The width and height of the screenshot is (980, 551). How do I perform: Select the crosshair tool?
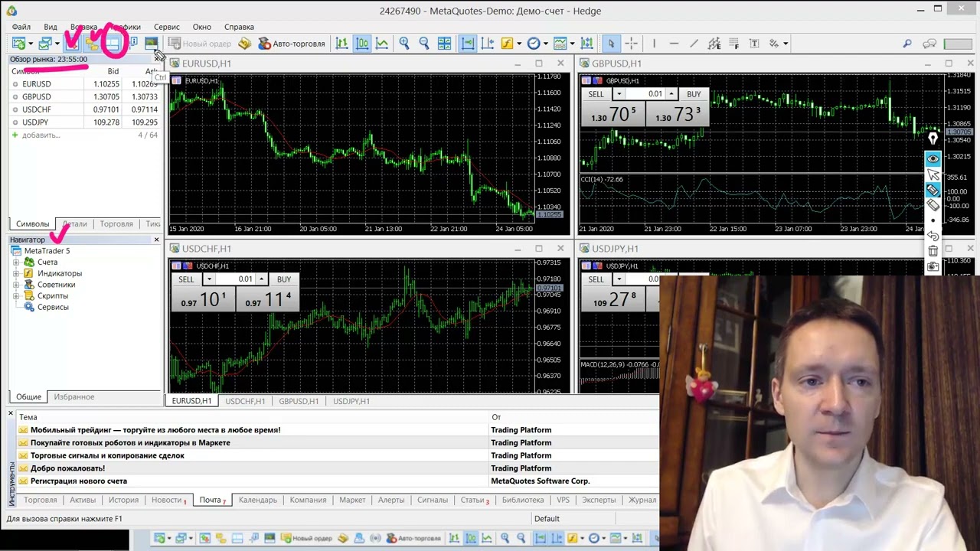point(632,44)
